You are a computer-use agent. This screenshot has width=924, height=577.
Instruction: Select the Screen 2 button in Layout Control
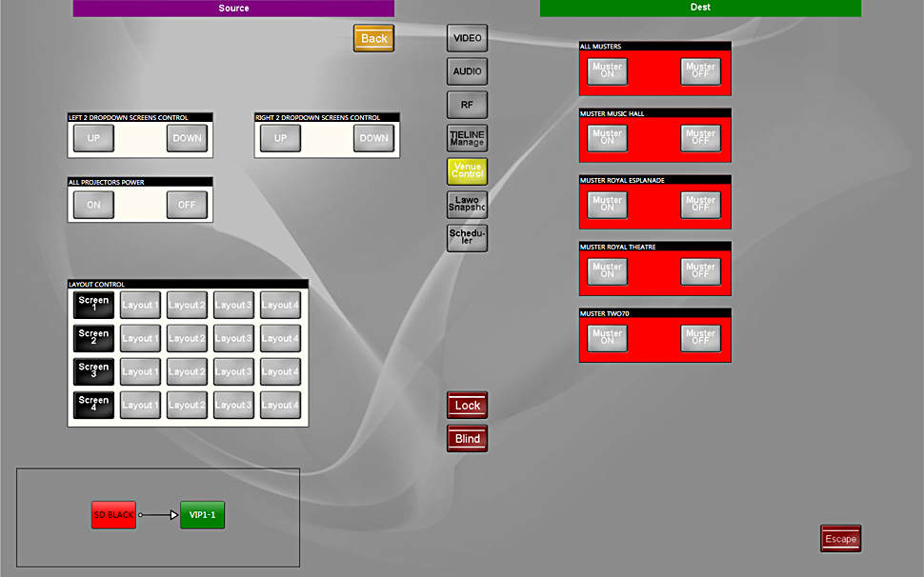[x=93, y=338]
